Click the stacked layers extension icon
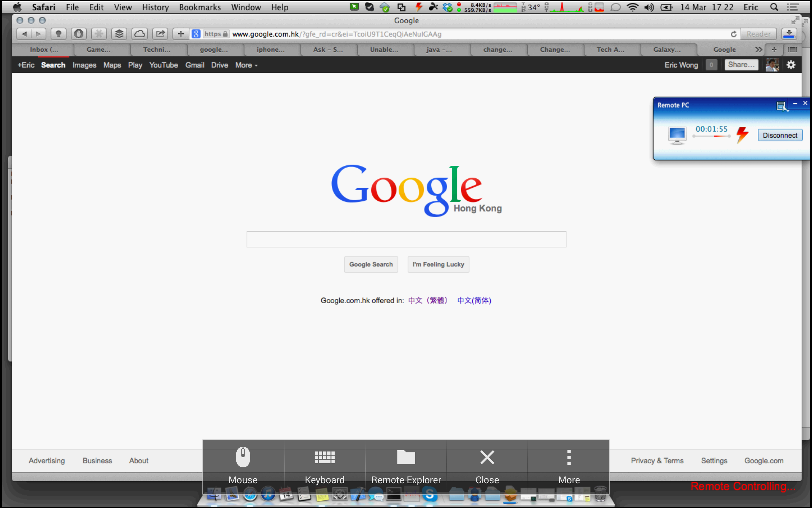The height and width of the screenshot is (508, 812). [x=119, y=34]
